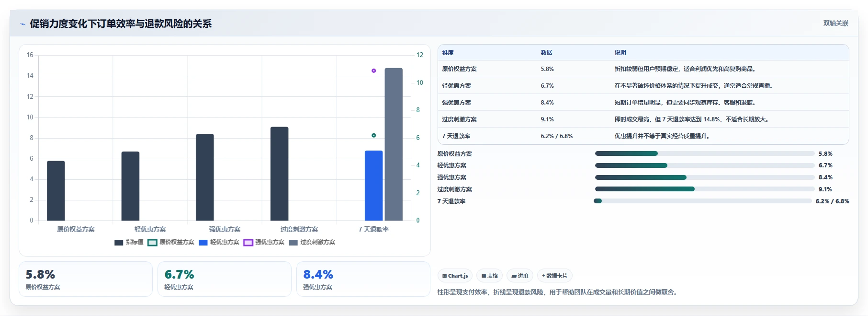Click the 原价权益方案 5.8% progress bar
Viewport: 868px width, 316px height.
[x=704, y=153]
